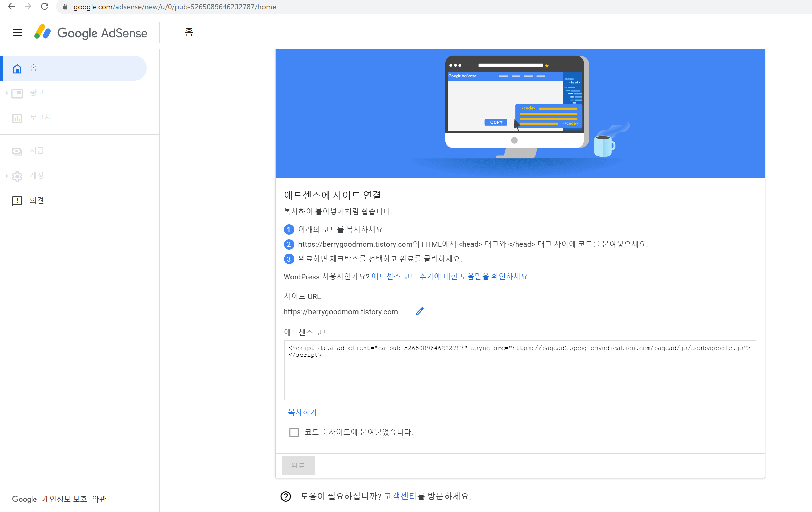Click the help question mark icon

pyautogui.click(x=286, y=496)
